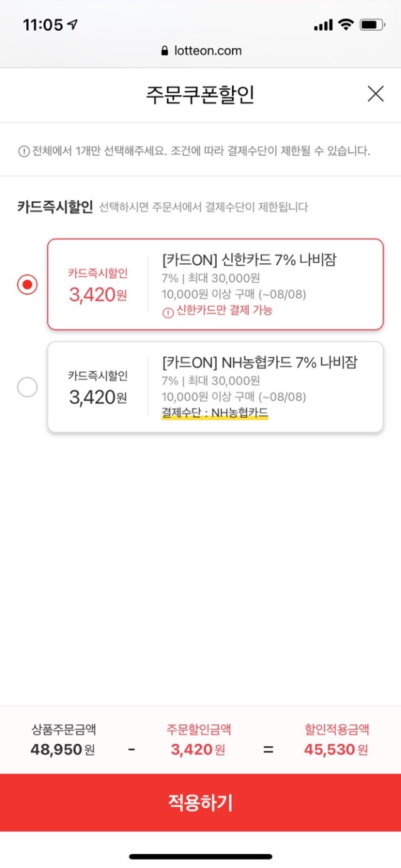Screen dimensions: 401x868
Task: Tap the info icon beside 전체에서 1개만 notice
Action: click(x=23, y=151)
